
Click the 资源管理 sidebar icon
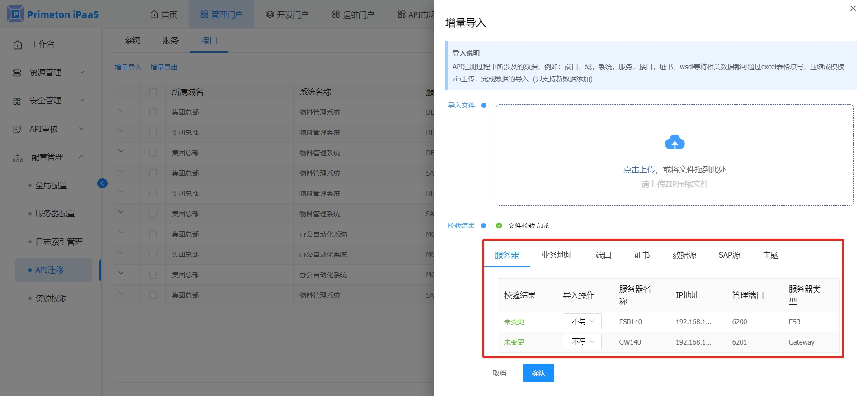pyautogui.click(x=17, y=73)
